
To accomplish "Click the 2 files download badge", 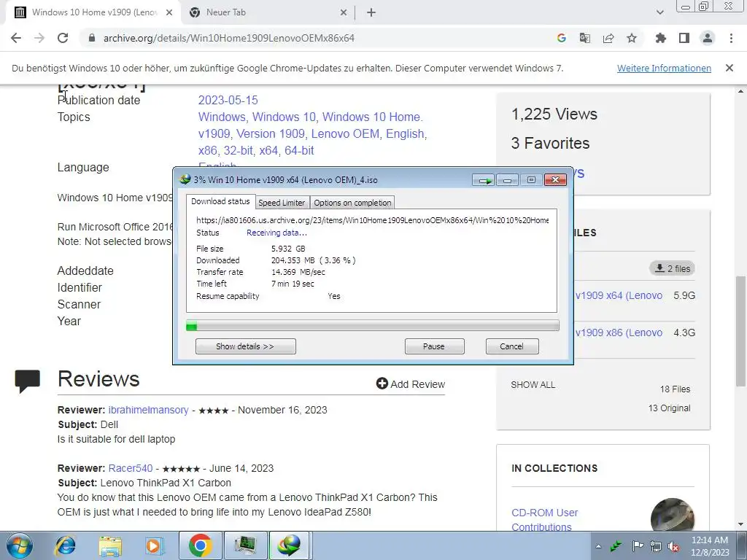I will tap(672, 268).
